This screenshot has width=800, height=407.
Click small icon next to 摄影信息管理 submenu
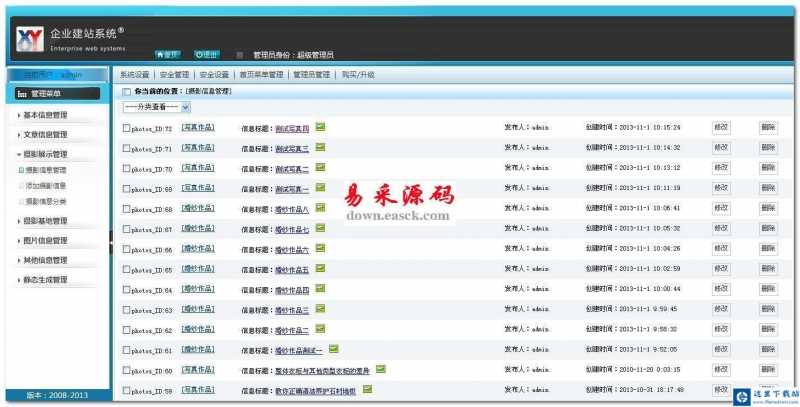tap(21, 170)
